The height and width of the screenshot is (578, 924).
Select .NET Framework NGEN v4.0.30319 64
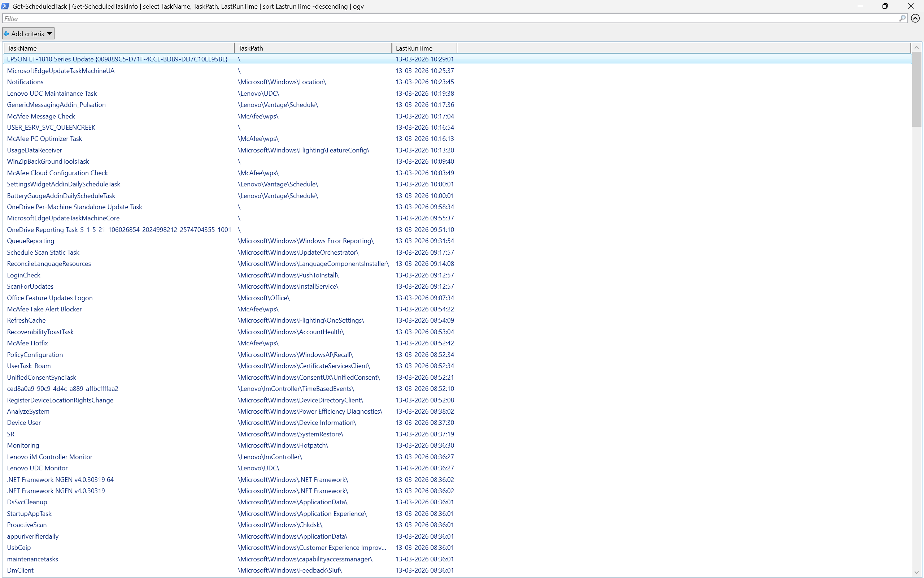click(457, 480)
